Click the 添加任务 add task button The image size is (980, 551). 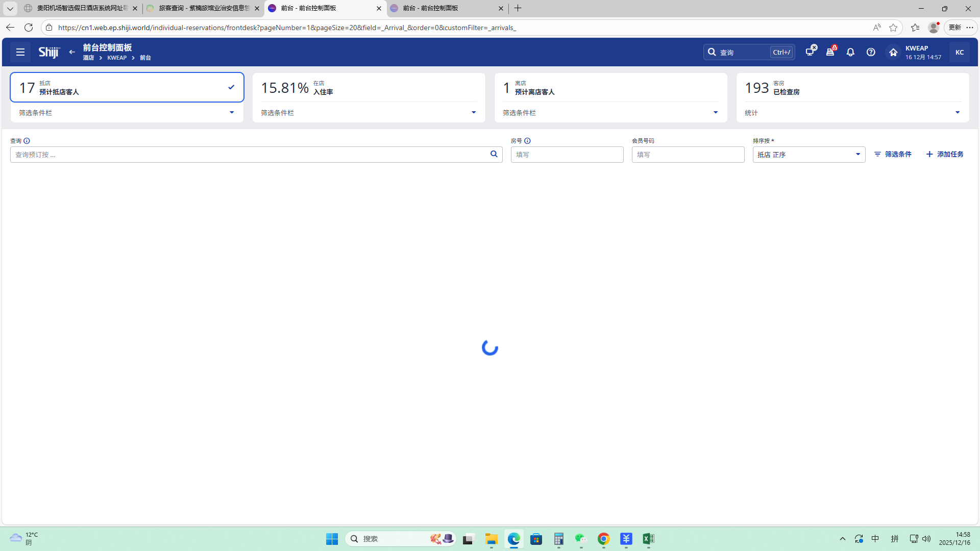(945, 154)
